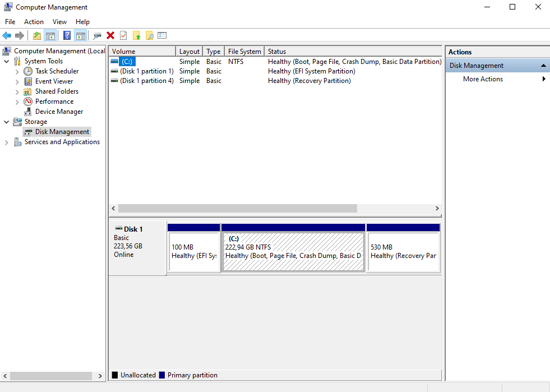Sort volumes by File System column

244,52
